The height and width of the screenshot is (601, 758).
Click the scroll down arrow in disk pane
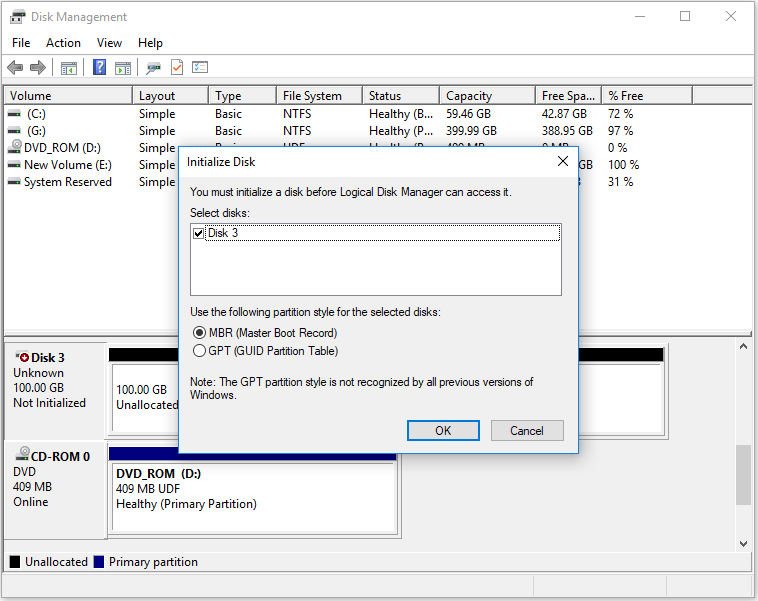[743, 543]
